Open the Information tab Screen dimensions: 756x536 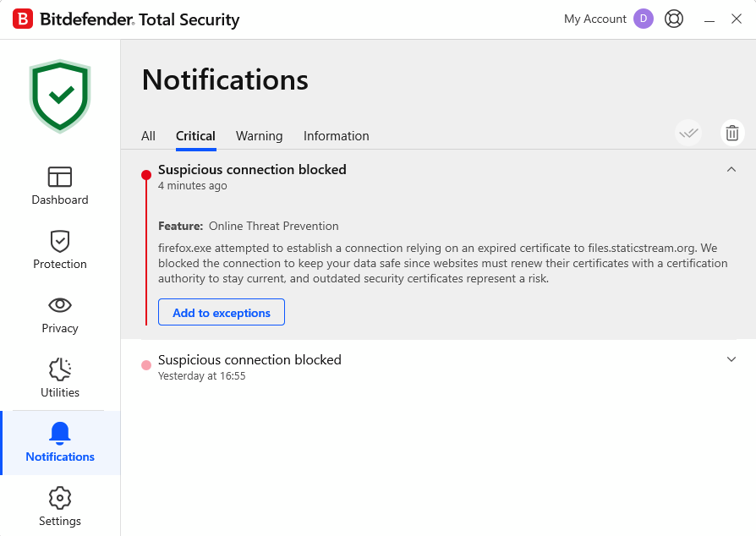[x=336, y=136]
